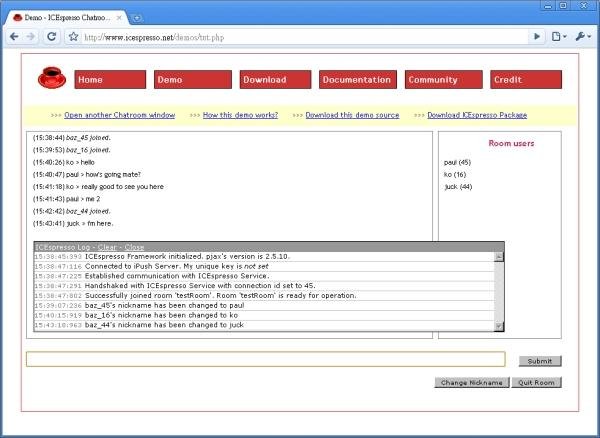The image size is (600, 438).
Task: Click the browser back arrow
Action: pos(14,37)
